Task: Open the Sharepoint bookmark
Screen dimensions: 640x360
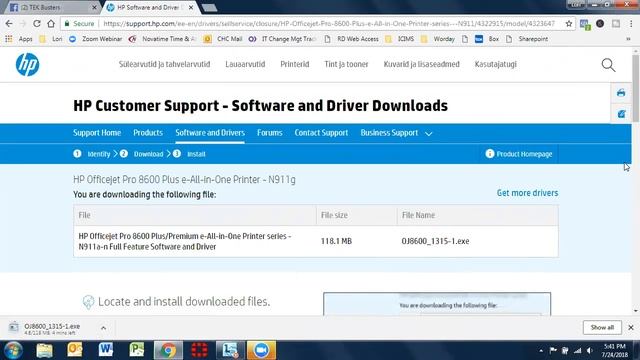Action: (x=527, y=39)
